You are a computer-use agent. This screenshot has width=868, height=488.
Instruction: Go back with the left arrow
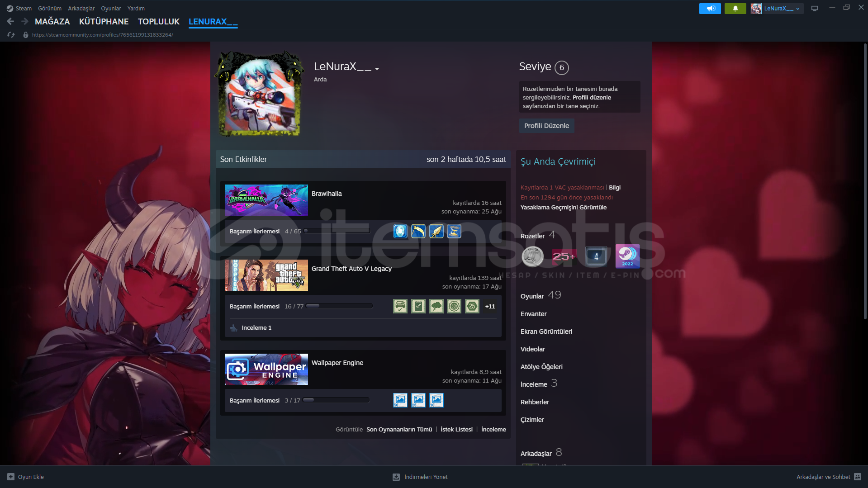coord(10,21)
